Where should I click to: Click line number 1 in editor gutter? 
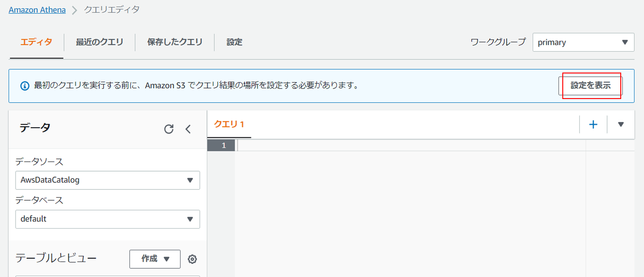pos(224,146)
